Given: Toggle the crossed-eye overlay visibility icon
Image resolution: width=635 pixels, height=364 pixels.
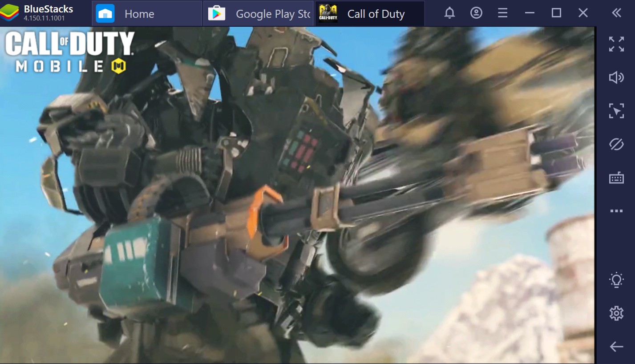Looking at the screenshot, I should pos(616,144).
